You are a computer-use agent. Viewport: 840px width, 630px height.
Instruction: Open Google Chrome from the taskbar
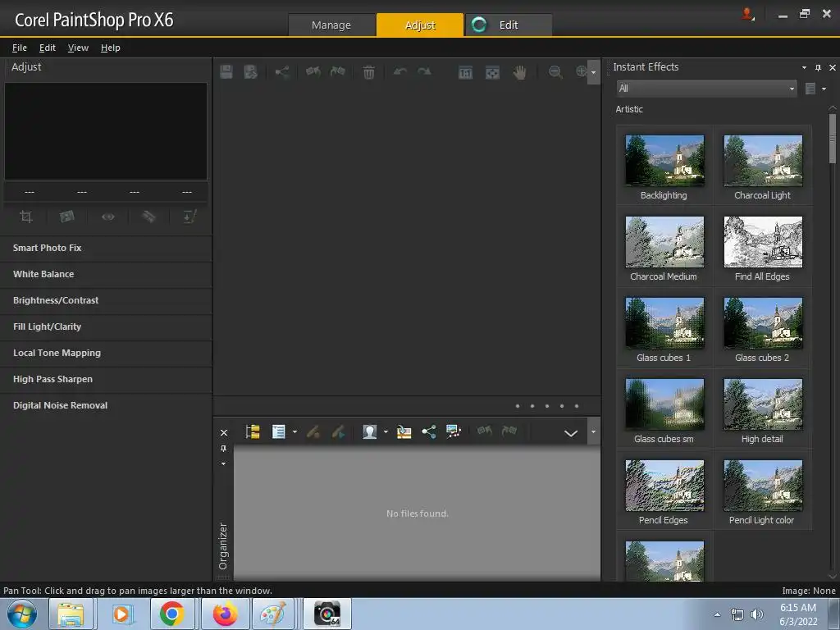pos(171,614)
